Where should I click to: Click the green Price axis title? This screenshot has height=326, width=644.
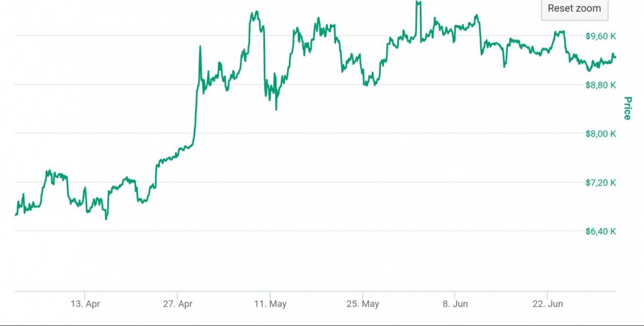[x=627, y=108]
